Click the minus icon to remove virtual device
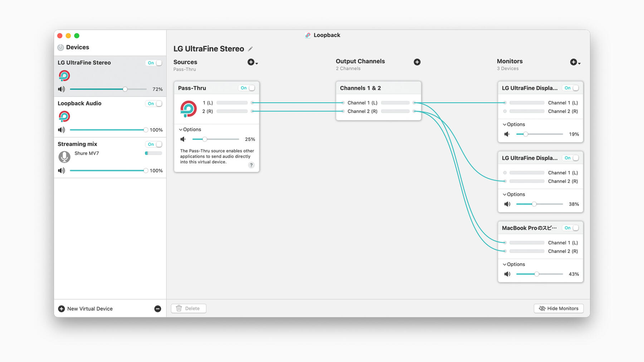This screenshot has width=644, height=362. click(157, 309)
